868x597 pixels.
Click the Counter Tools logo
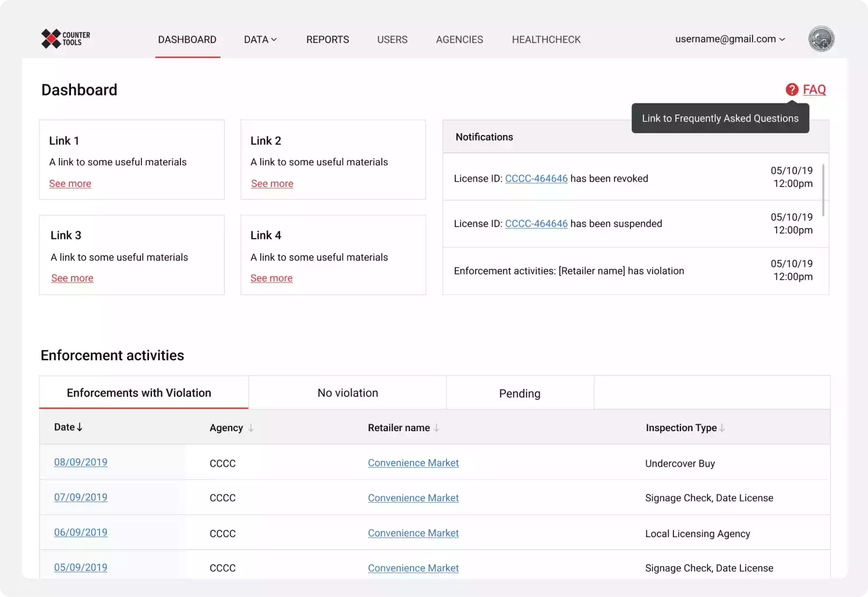tap(65, 39)
